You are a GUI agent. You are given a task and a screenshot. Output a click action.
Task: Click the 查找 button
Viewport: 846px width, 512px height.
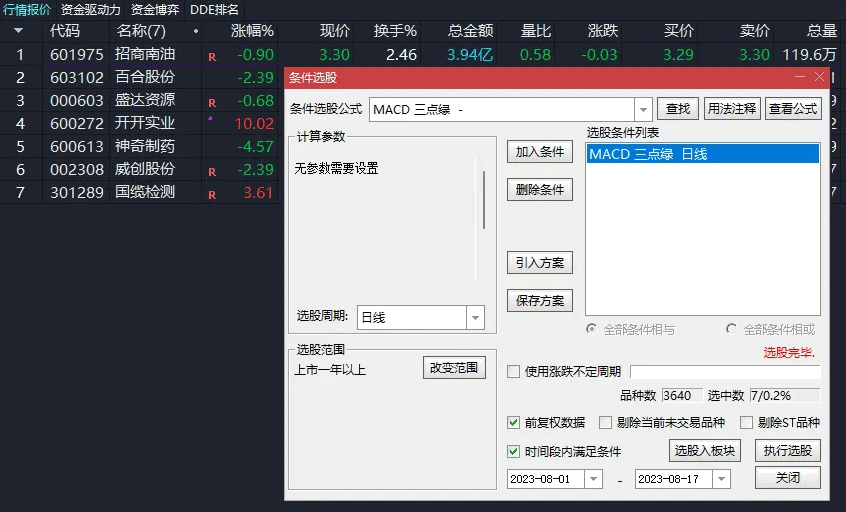pos(678,109)
